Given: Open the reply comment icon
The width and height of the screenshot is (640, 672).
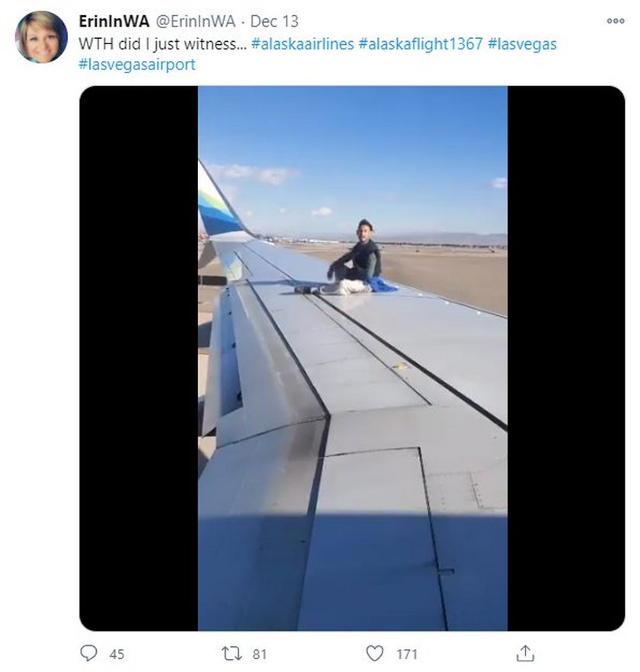Looking at the screenshot, I should click(88, 653).
